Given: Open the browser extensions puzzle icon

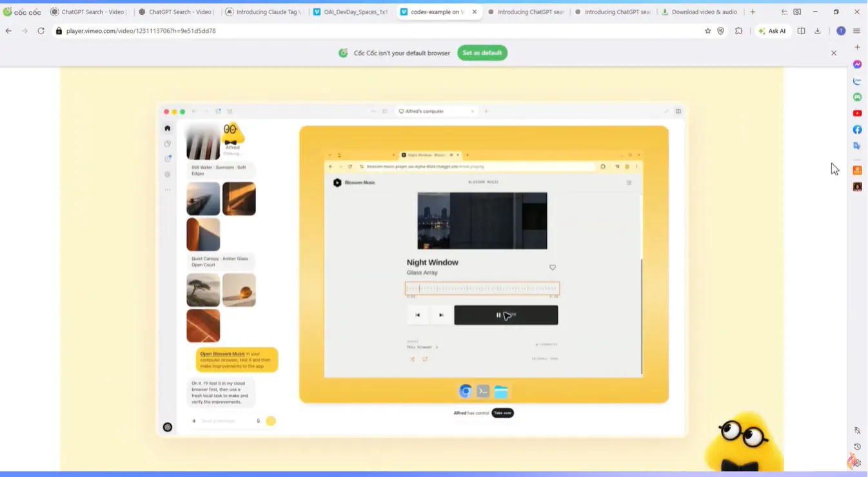Looking at the screenshot, I should pos(739,31).
